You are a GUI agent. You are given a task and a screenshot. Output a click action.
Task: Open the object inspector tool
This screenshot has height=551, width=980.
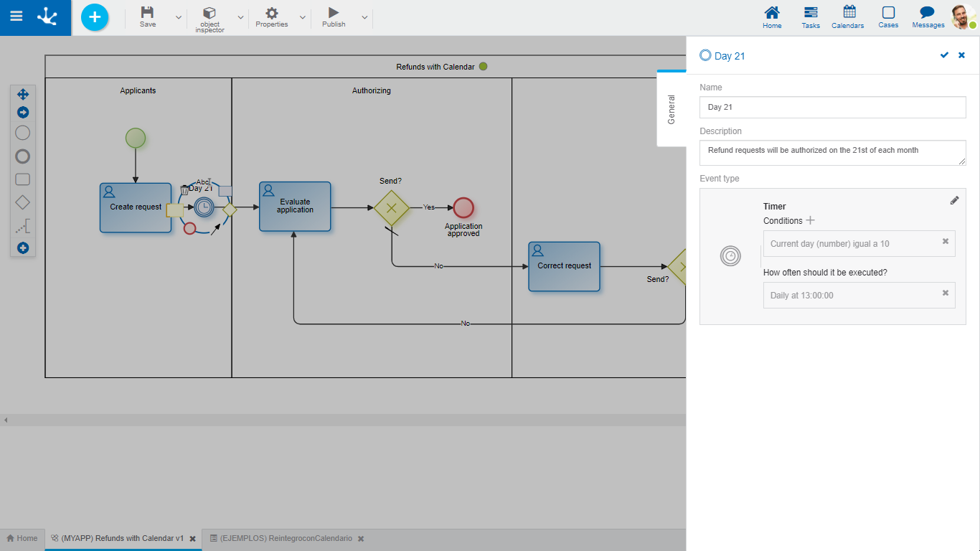tap(209, 14)
